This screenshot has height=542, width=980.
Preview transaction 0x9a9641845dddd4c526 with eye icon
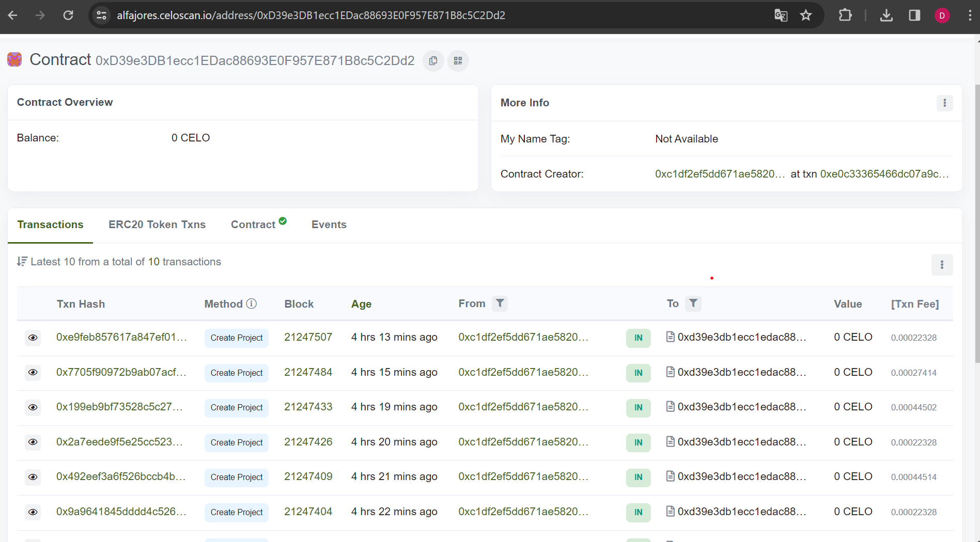click(33, 512)
